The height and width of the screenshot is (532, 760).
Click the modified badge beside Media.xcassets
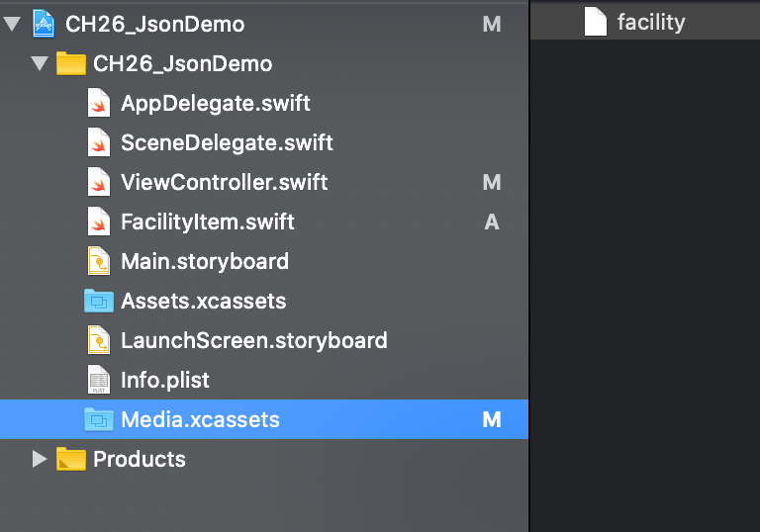[x=492, y=419]
